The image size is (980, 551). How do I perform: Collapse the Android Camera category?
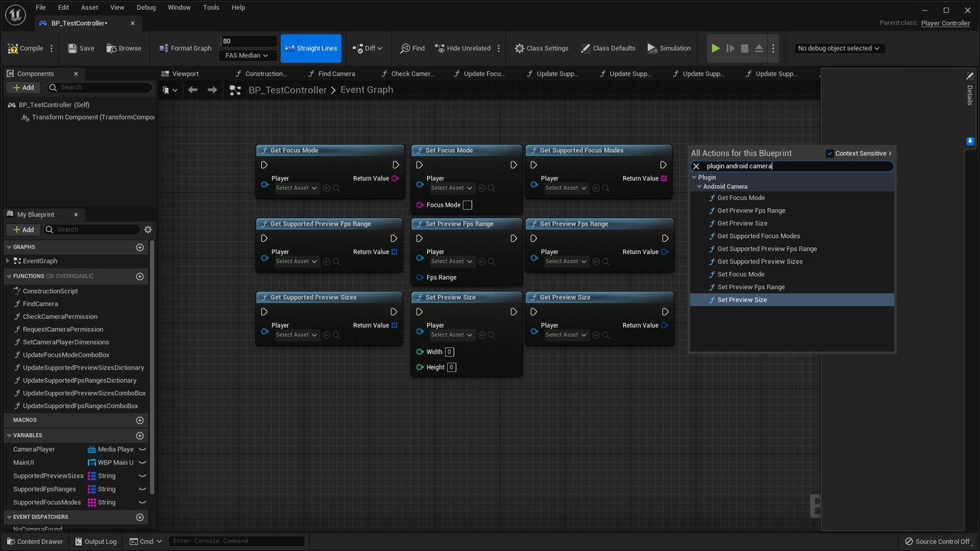699,187
